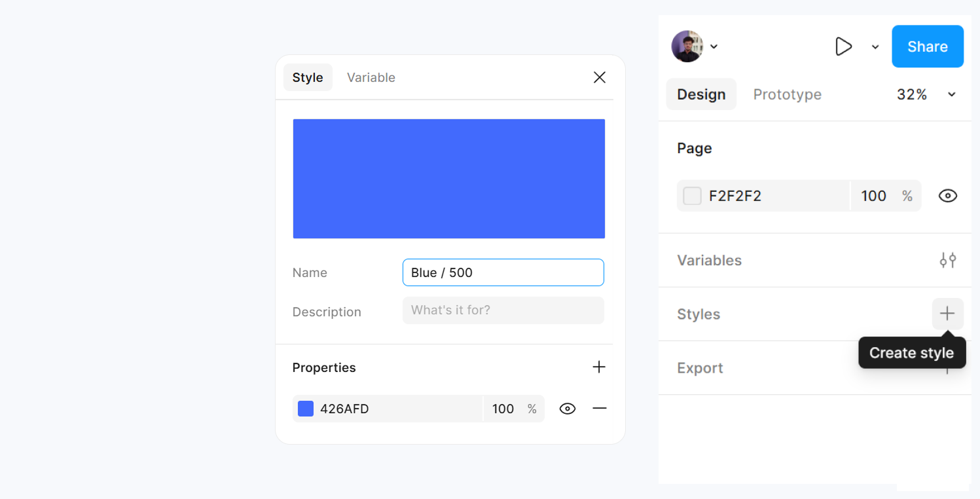Open the Variables panel settings icon

(x=948, y=260)
